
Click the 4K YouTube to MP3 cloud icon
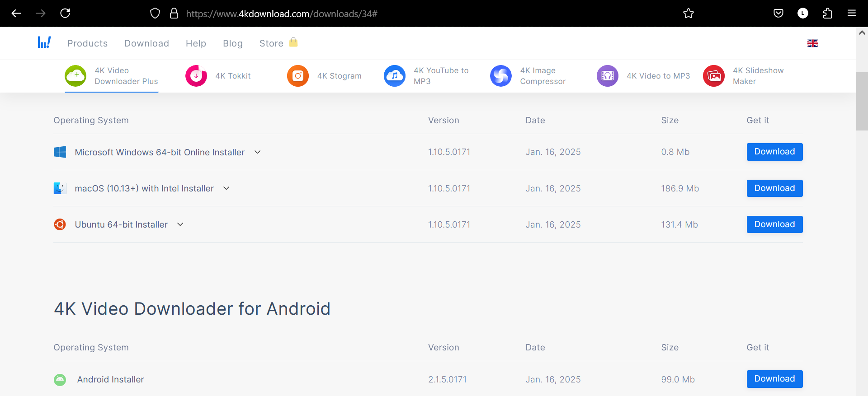395,76
